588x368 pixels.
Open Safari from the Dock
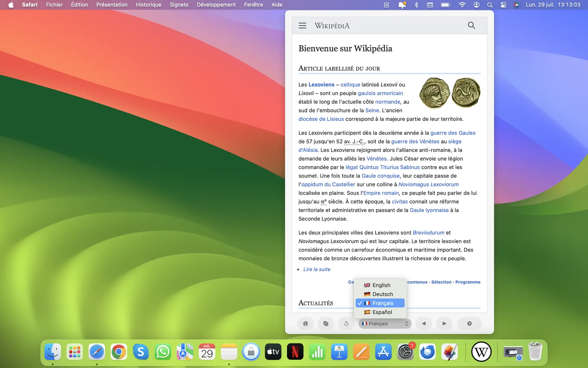(97, 352)
